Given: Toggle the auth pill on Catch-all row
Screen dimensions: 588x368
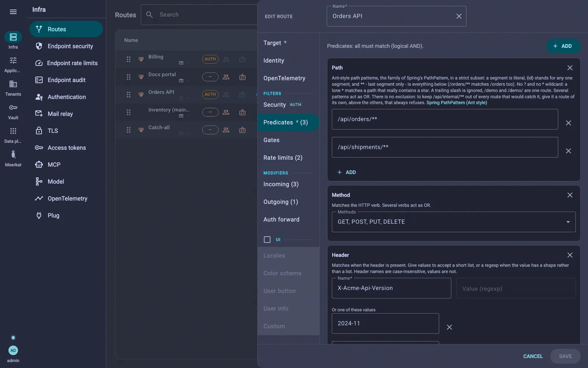Looking at the screenshot, I should [x=210, y=130].
